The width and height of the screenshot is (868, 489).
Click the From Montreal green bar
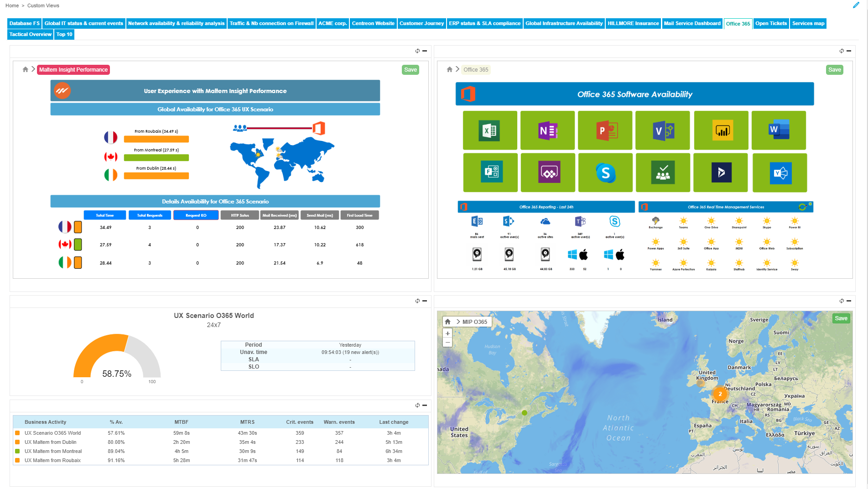point(156,157)
